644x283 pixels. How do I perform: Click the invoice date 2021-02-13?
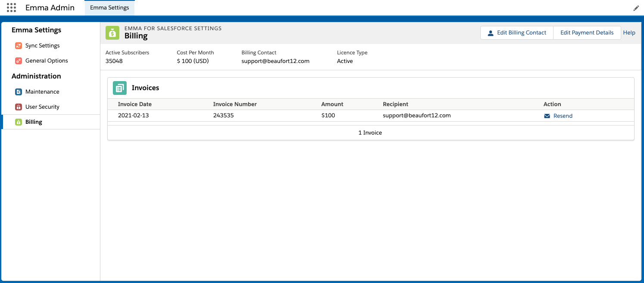point(134,116)
